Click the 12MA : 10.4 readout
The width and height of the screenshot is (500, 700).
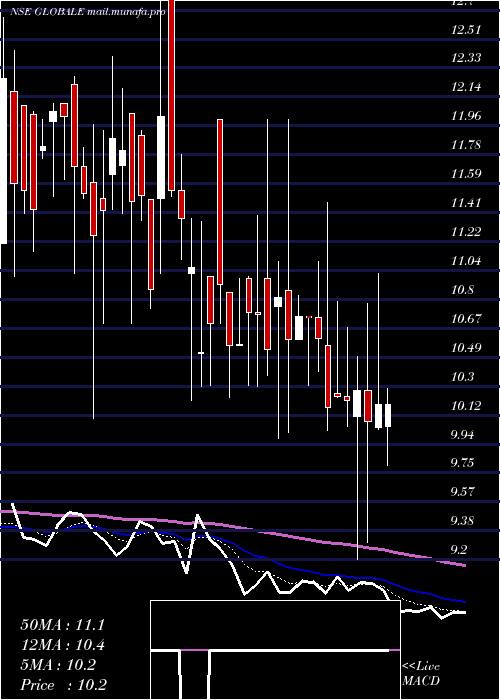point(62,645)
